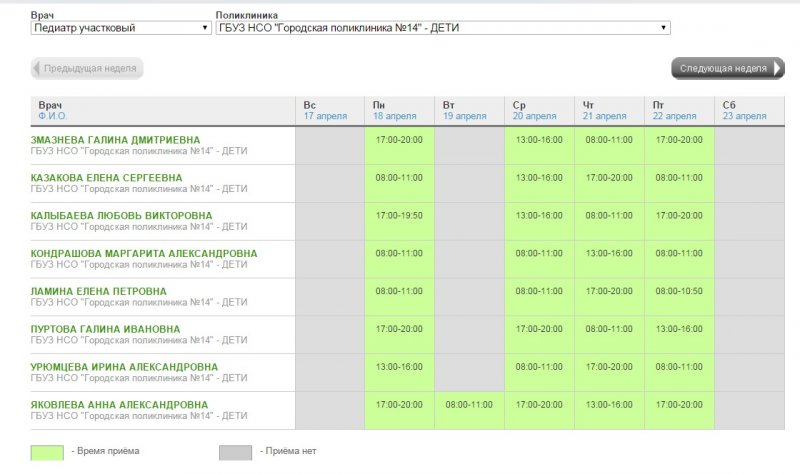
Task: Click the Предыдущая неделя button
Action: coord(87,68)
